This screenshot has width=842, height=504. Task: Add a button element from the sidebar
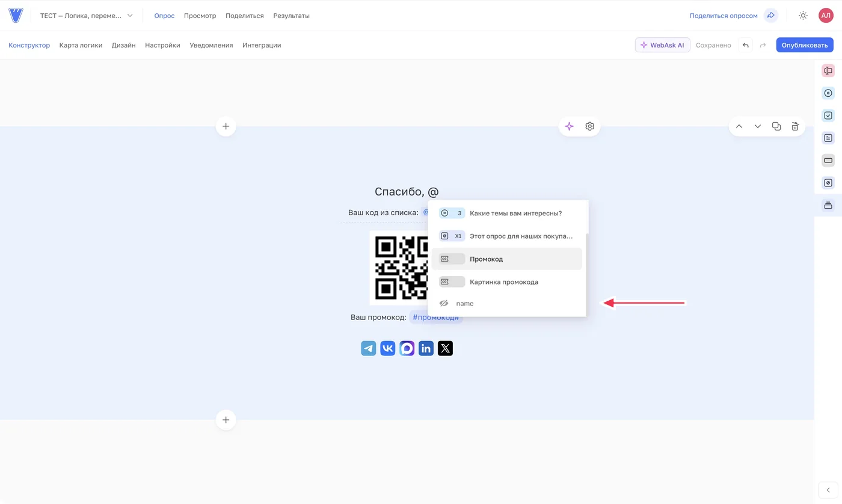(828, 160)
